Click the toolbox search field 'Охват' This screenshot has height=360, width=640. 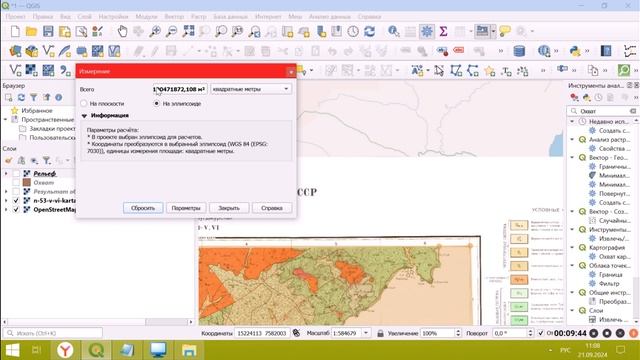tap(603, 111)
